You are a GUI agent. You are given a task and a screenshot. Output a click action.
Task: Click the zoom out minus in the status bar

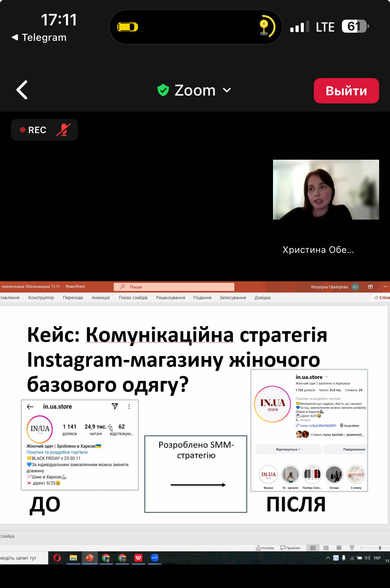coord(362,548)
